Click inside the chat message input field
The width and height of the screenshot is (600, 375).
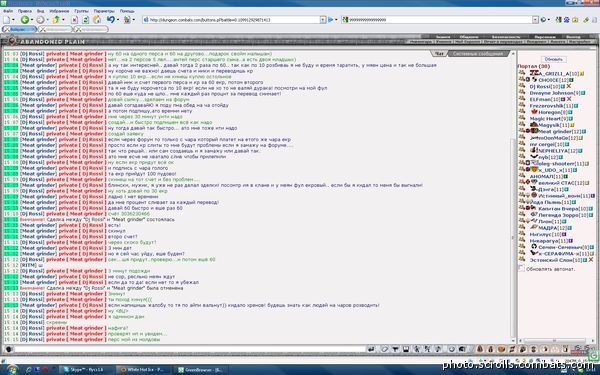point(190,349)
